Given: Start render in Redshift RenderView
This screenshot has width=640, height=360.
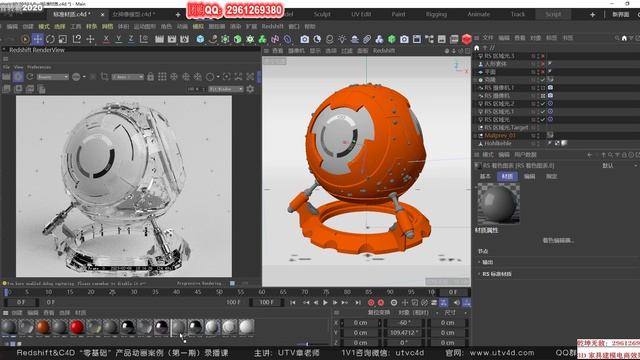Looking at the screenshot, I should [x=7, y=77].
